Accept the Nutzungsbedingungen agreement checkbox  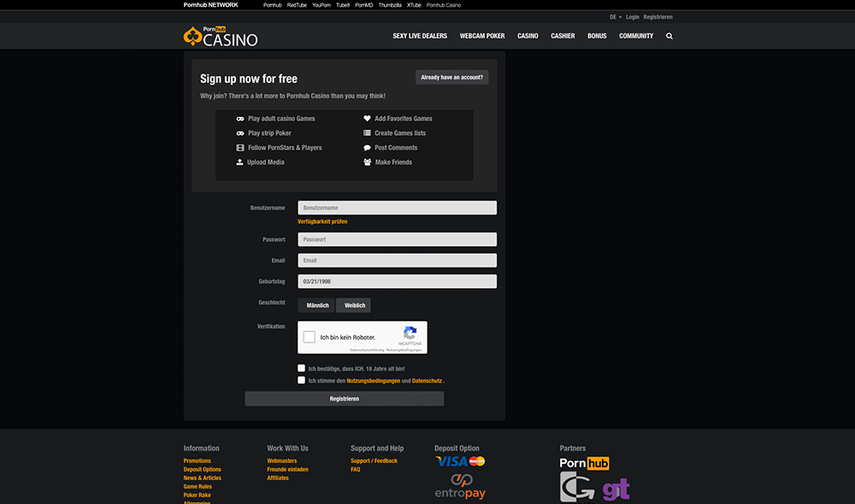302,380
